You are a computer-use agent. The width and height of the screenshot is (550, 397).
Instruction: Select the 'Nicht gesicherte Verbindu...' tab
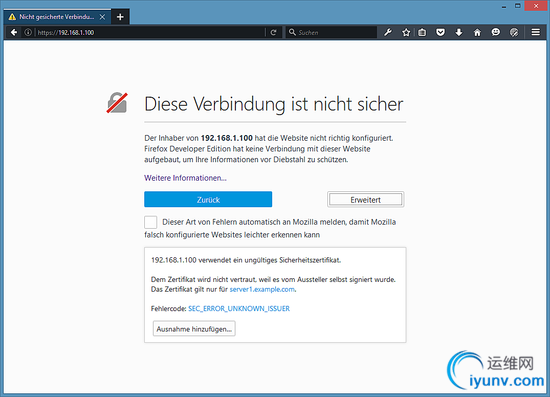57,17
